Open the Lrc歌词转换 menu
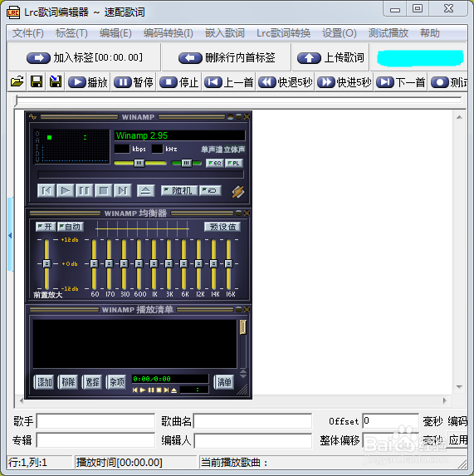This screenshot has height=476, width=474. 283,32
